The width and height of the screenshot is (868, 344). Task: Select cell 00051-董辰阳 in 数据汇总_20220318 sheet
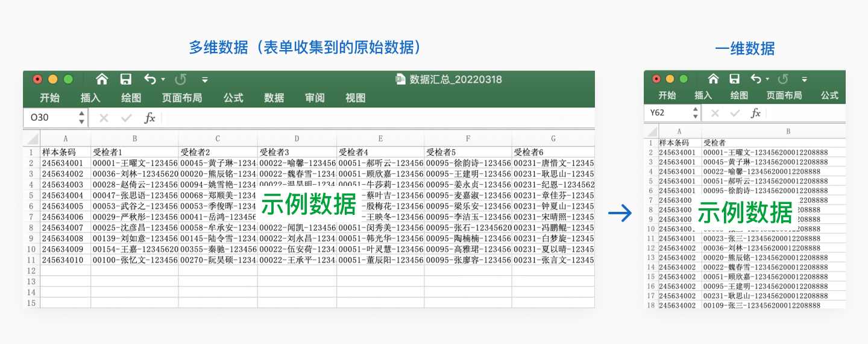pos(380,260)
